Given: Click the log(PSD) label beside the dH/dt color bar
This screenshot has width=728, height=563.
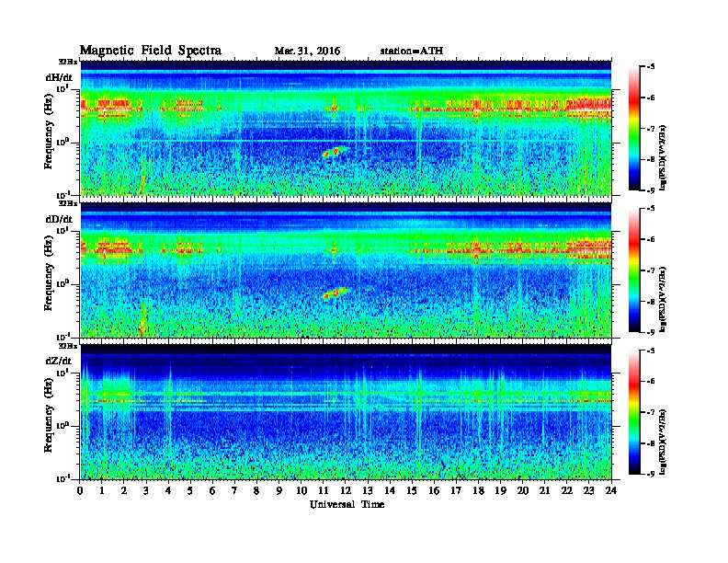Looking at the screenshot, I should tap(665, 158).
